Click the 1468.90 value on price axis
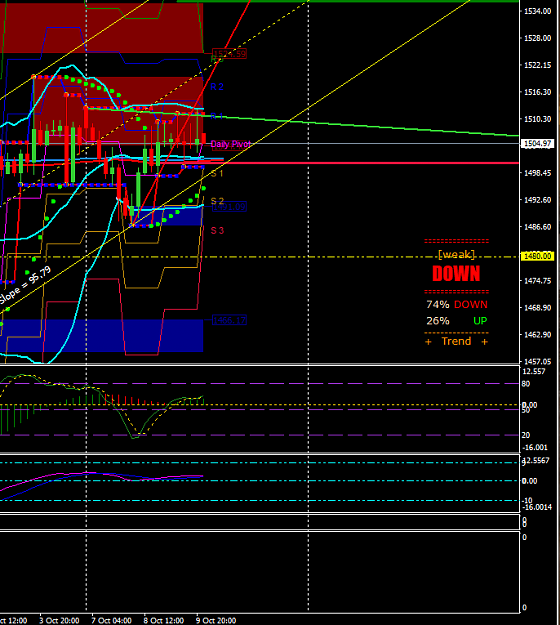Image resolution: width=560 pixels, height=625 pixels. point(538,308)
